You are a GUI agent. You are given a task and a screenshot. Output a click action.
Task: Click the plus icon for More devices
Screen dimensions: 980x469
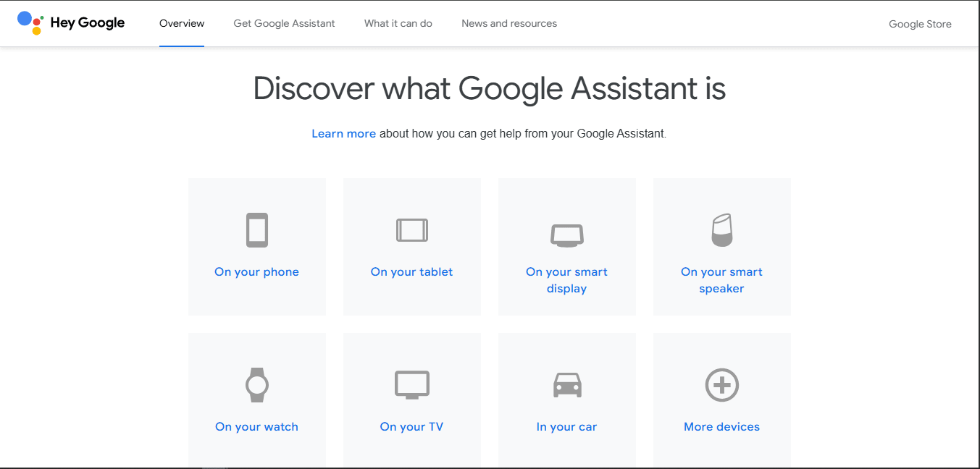click(721, 385)
